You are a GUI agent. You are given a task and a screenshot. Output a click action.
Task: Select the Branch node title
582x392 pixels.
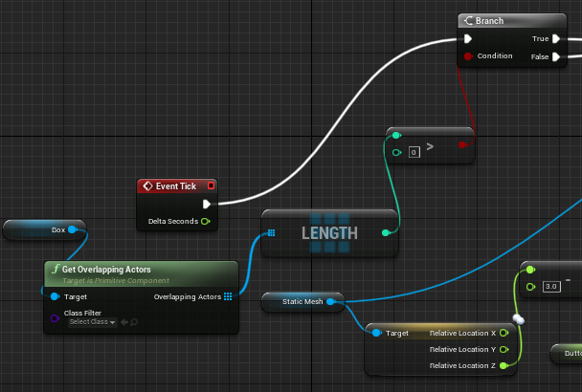coord(489,21)
